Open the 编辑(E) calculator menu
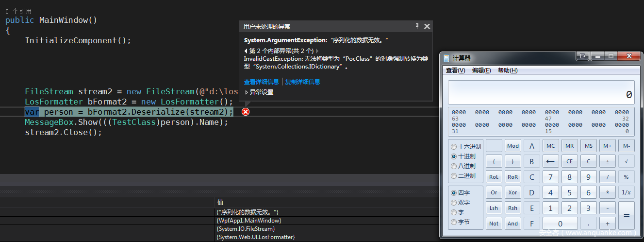The image size is (644, 242). [481, 70]
